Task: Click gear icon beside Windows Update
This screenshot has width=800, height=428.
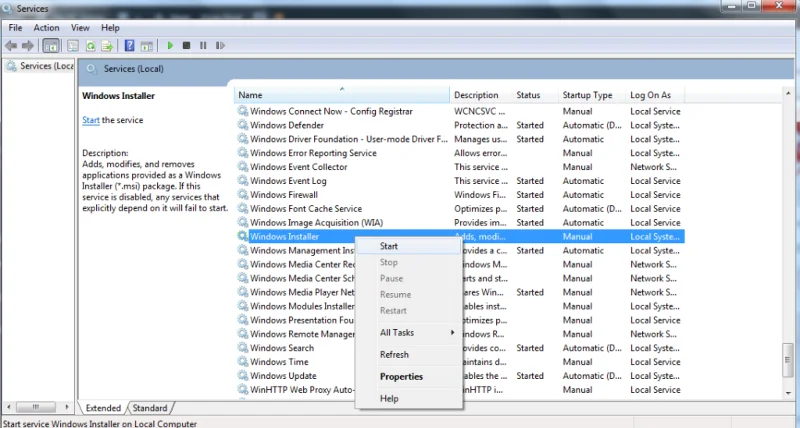Action: point(243,375)
